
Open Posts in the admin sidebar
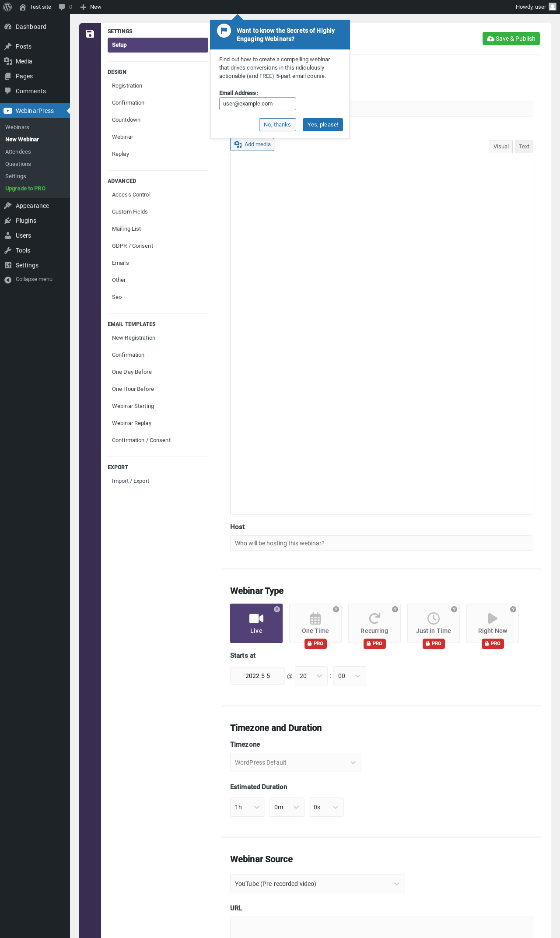35,46
